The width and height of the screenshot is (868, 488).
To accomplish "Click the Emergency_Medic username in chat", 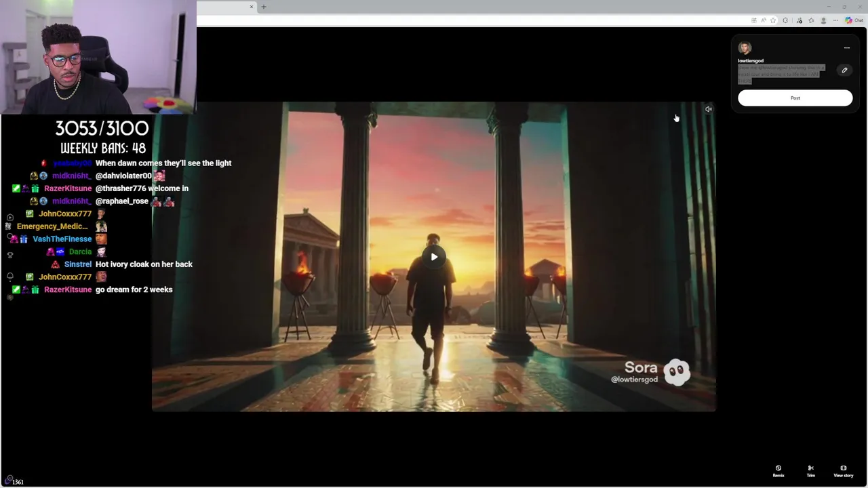I will pos(52,226).
